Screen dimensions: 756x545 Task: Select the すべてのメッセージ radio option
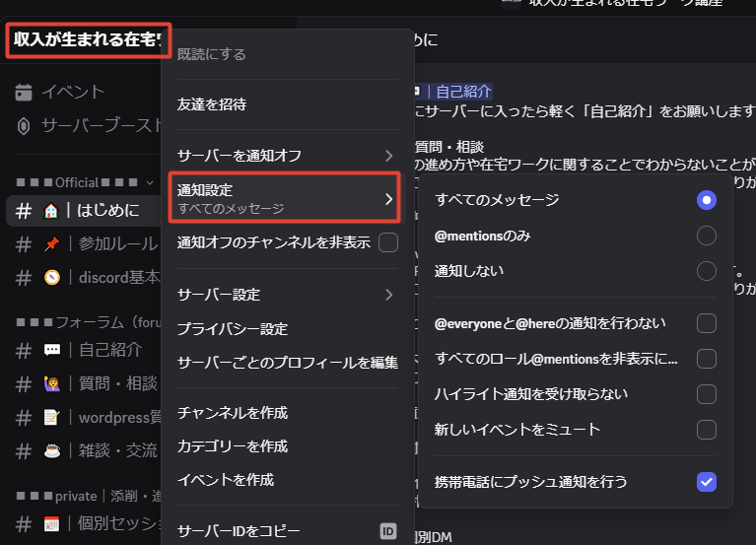[x=706, y=200]
